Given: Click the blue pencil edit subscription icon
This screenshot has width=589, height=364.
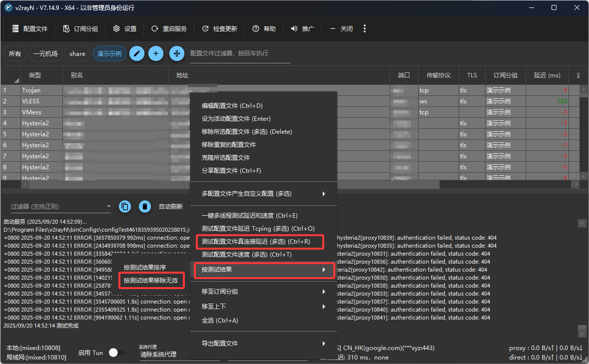Looking at the screenshot, I should [x=137, y=53].
